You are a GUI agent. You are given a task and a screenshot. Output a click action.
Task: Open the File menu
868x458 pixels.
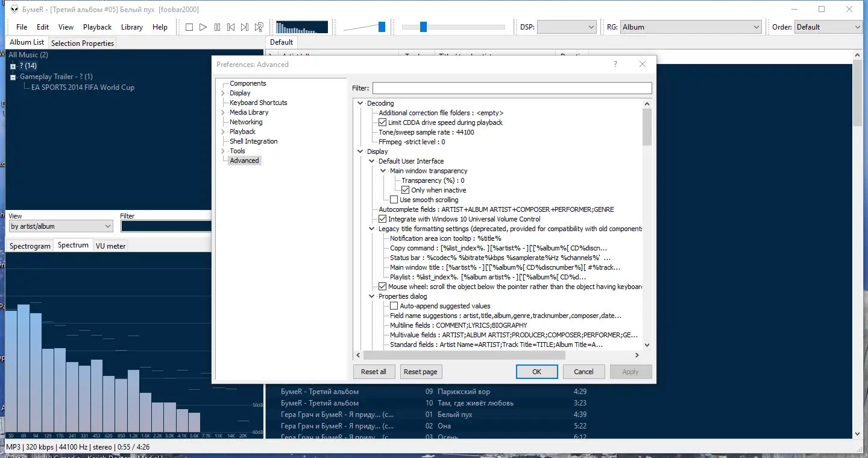point(22,27)
